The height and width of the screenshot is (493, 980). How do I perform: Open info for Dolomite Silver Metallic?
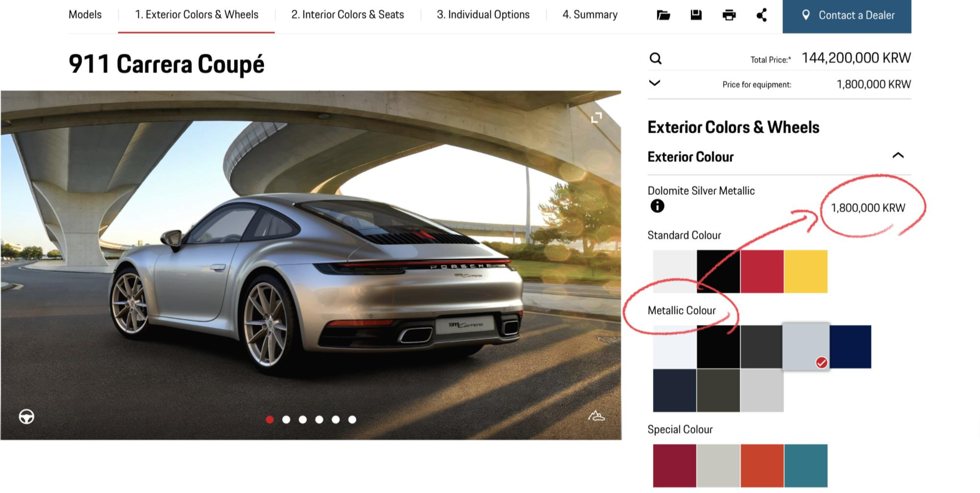(x=657, y=206)
